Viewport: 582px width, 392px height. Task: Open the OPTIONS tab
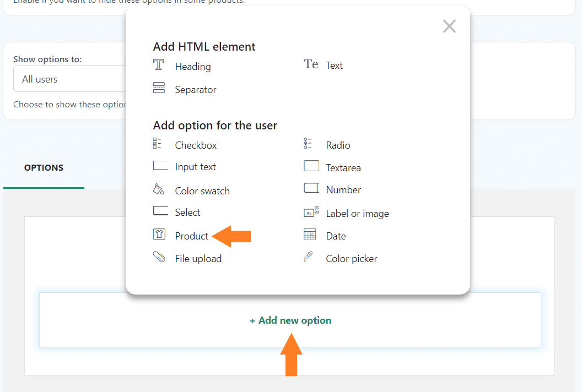[44, 167]
